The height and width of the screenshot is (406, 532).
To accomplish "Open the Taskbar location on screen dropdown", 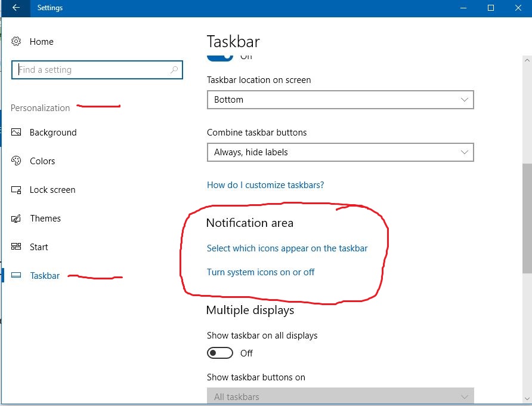I will point(340,100).
